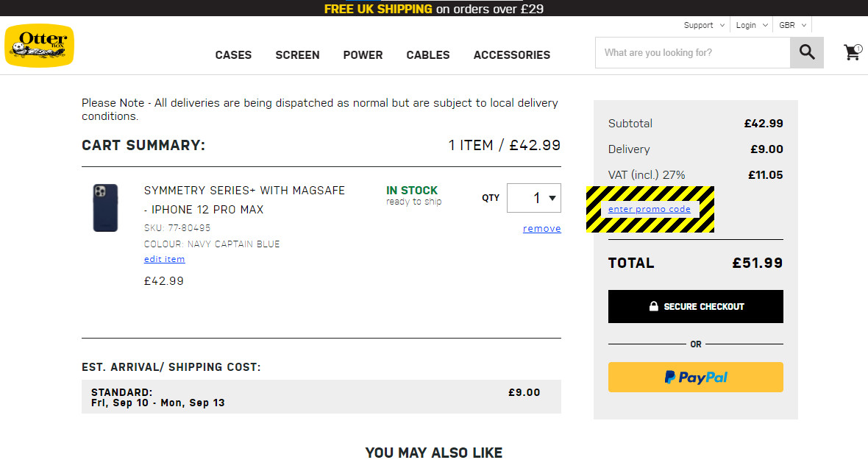Click the SKU: 77-80495 text
Screen dimensions: 868x471
tap(177, 227)
